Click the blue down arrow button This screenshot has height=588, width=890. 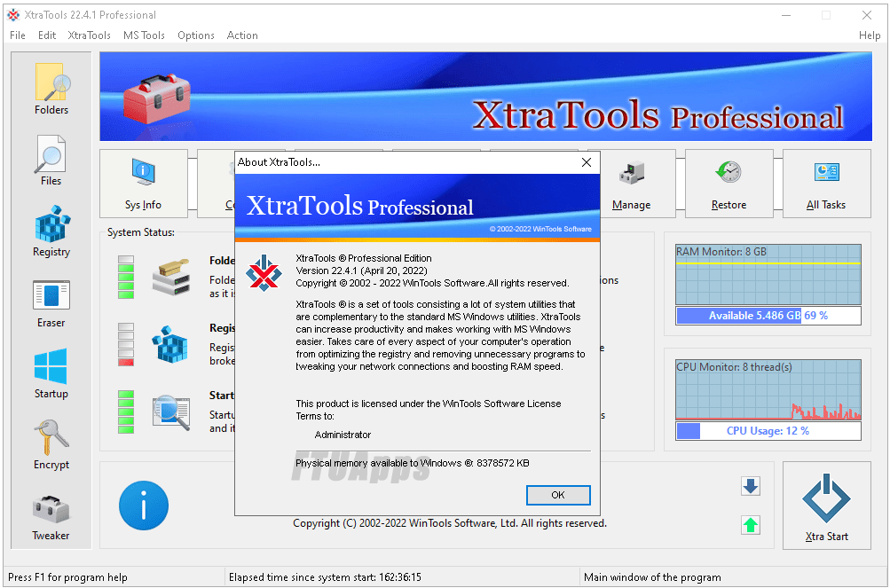[x=751, y=486]
